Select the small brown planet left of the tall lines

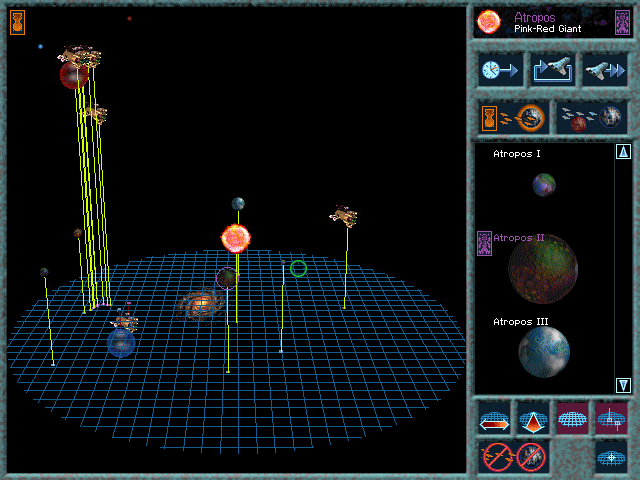coord(78,233)
